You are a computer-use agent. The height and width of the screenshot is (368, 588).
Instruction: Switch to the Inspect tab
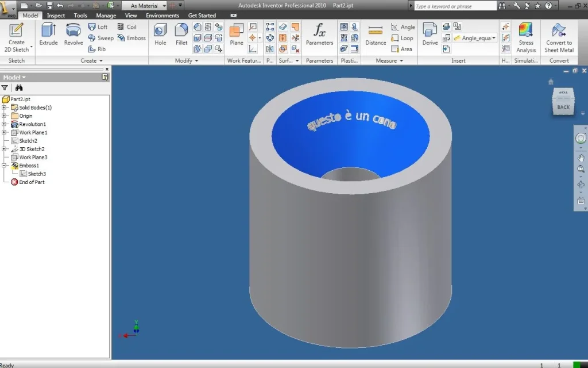(x=56, y=16)
